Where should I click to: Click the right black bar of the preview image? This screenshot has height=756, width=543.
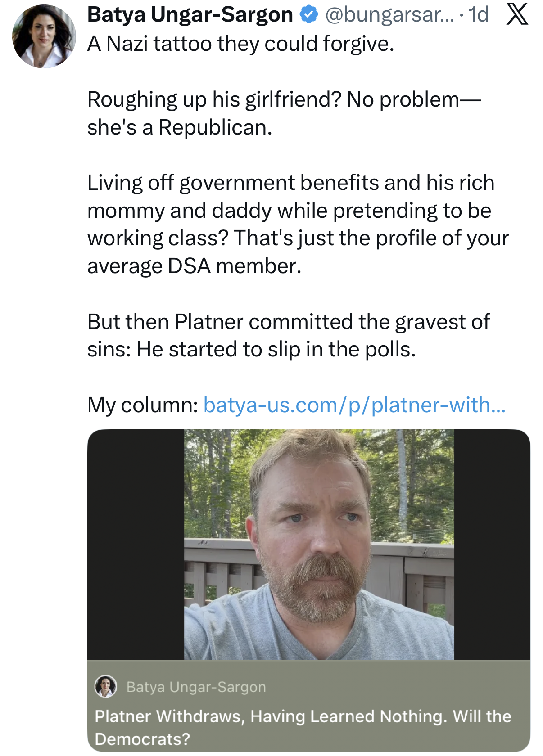tap(492, 544)
